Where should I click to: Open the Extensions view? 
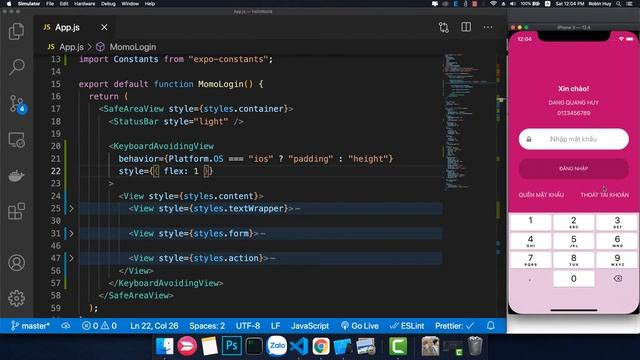[x=16, y=211]
